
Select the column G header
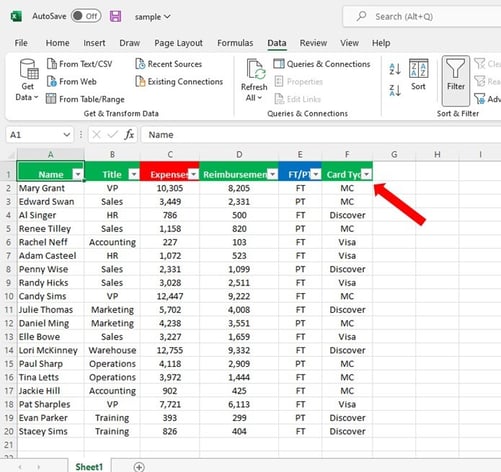coord(394,155)
